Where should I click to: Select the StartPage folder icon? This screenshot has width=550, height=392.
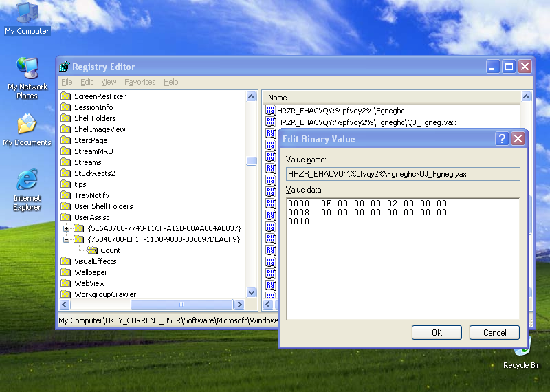pos(65,140)
